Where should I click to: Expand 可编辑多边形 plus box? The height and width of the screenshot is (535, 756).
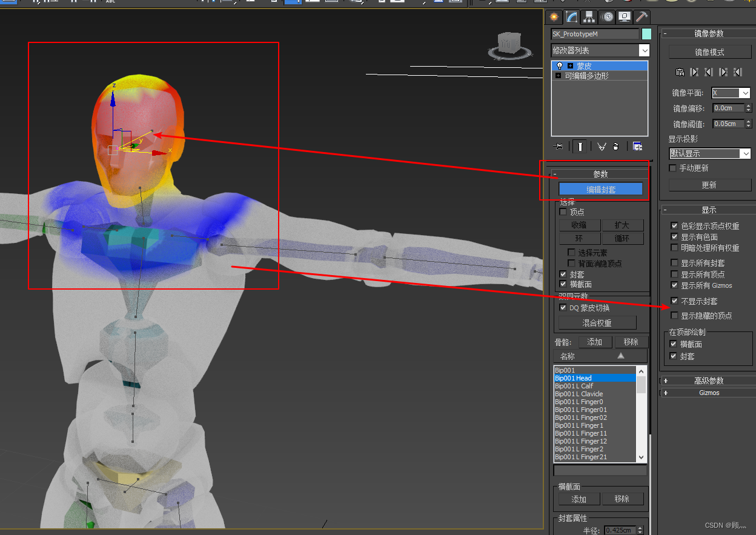pyautogui.click(x=559, y=76)
